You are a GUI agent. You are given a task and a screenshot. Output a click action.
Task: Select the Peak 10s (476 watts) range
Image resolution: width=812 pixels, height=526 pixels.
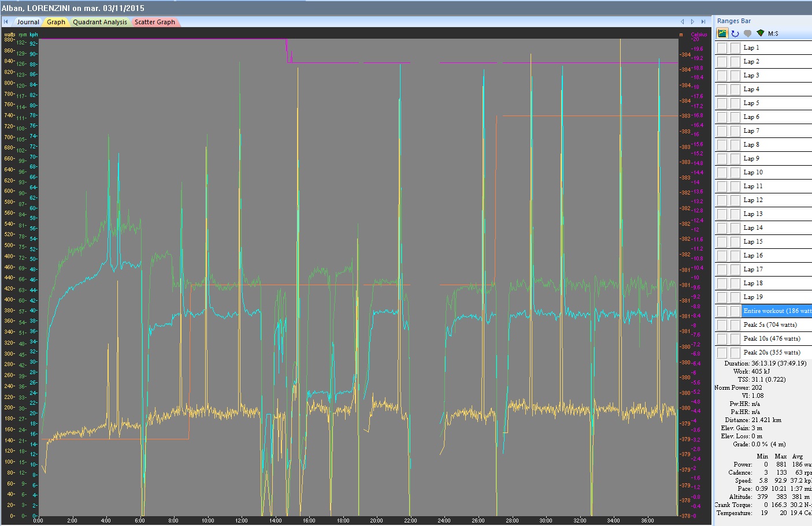click(x=777, y=338)
